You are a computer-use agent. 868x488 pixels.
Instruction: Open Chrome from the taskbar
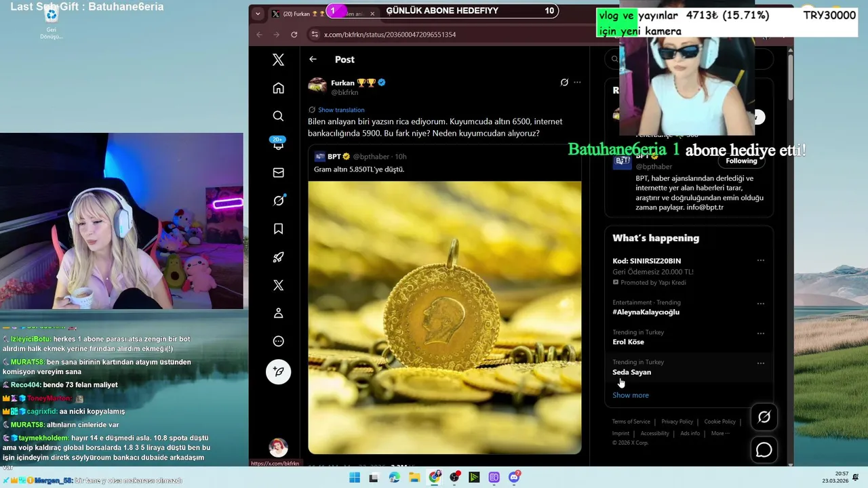(435, 478)
